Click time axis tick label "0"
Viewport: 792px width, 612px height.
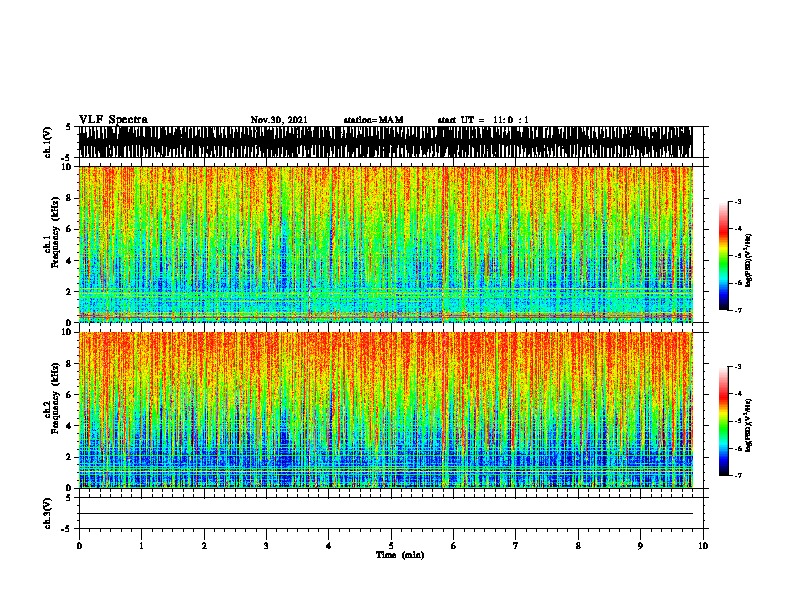[79, 545]
